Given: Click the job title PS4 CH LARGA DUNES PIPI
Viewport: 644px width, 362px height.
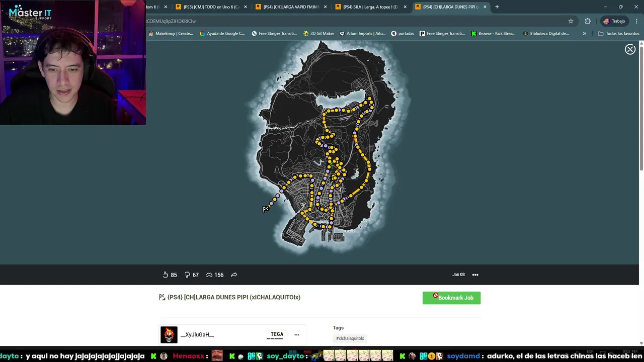Looking at the screenshot, I should coord(234,297).
